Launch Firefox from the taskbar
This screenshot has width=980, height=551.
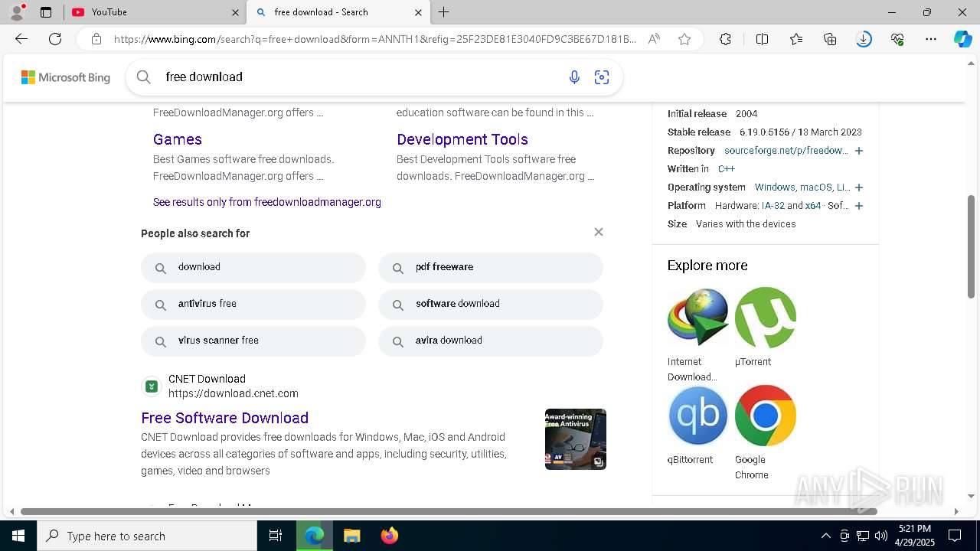(389, 536)
